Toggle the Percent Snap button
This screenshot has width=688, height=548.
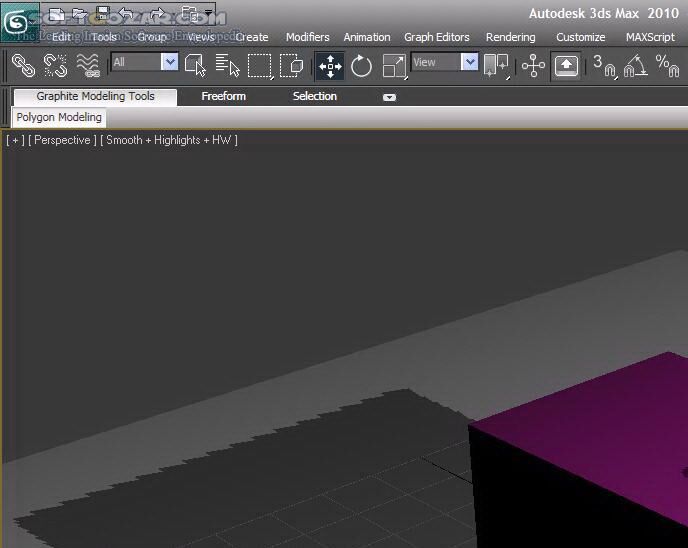pyautogui.click(x=667, y=66)
